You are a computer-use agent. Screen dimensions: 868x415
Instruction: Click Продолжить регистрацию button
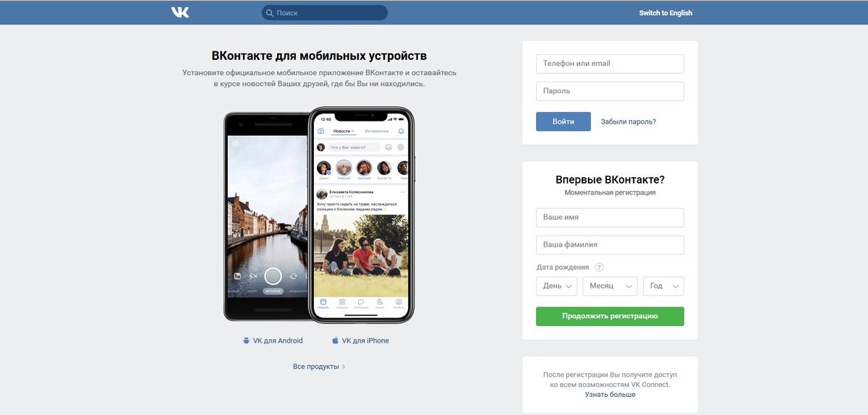[610, 316]
